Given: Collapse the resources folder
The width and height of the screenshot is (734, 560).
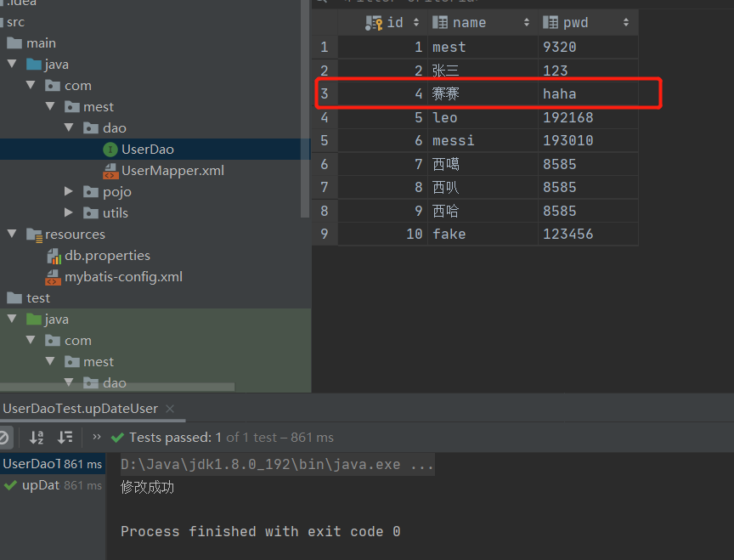Looking at the screenshot, I should [12, 234].
